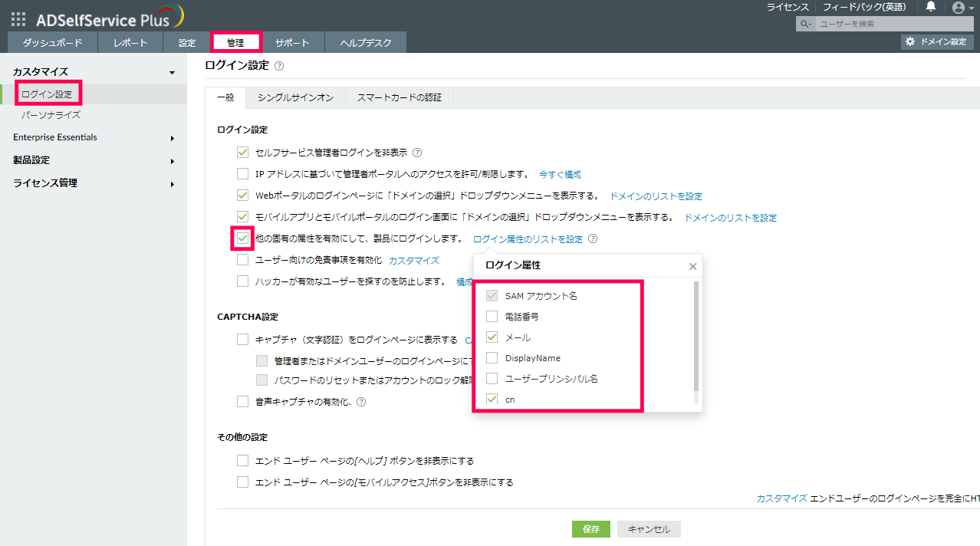Open フィードバック(英語) link
The width and height of the screenshot is (980, 546).
864,7
